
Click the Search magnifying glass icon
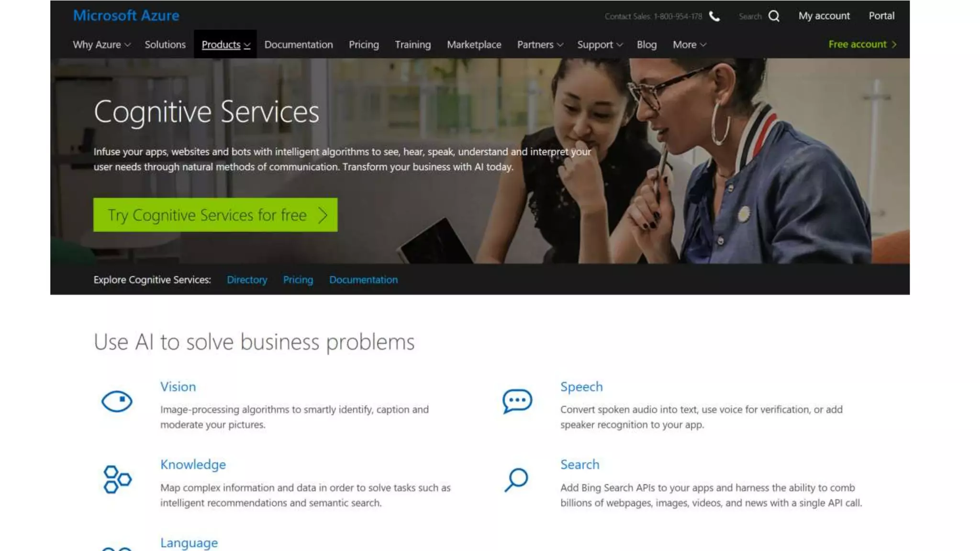pyautogui.click(x=516, y=480)
